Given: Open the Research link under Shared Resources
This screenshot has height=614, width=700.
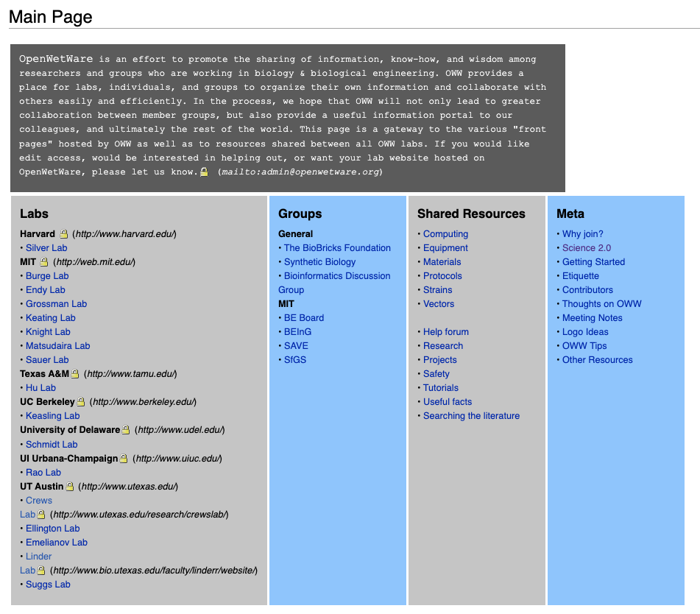Looking at the screenshot, I should pyautogui.click(x=443, y=345).
